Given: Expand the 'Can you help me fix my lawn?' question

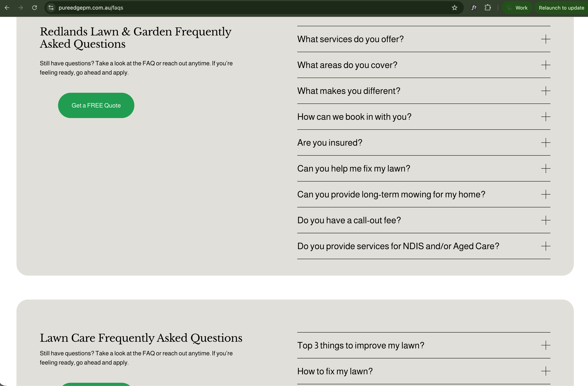Looking at the screenshot, I should tap(546, 168).
